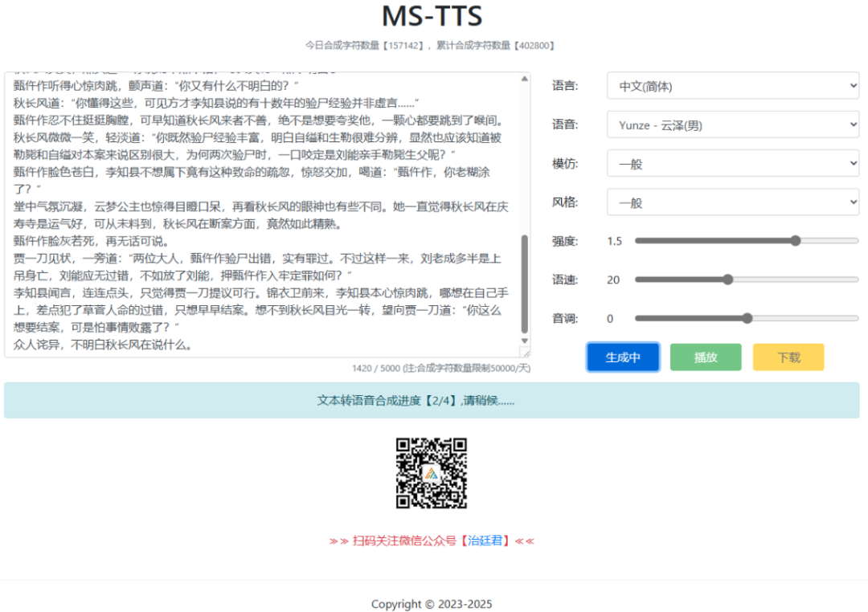Click the yellow 下载 download button

click(x=788, y=357)
